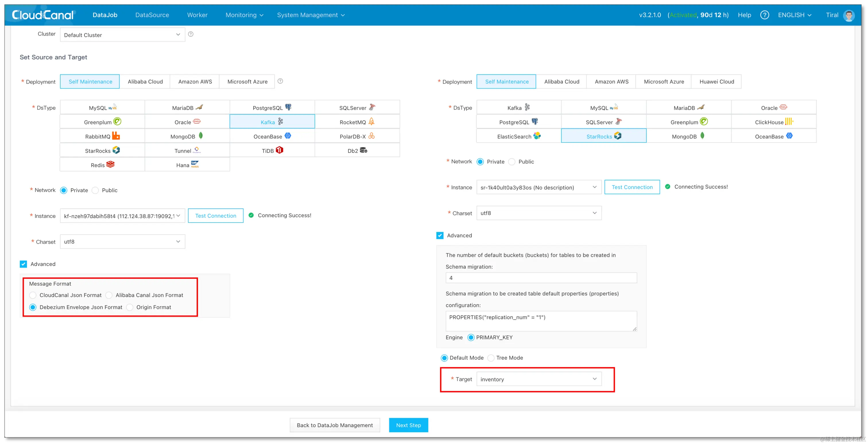Toggle source Advanced checkbox

tap(23, 264)
